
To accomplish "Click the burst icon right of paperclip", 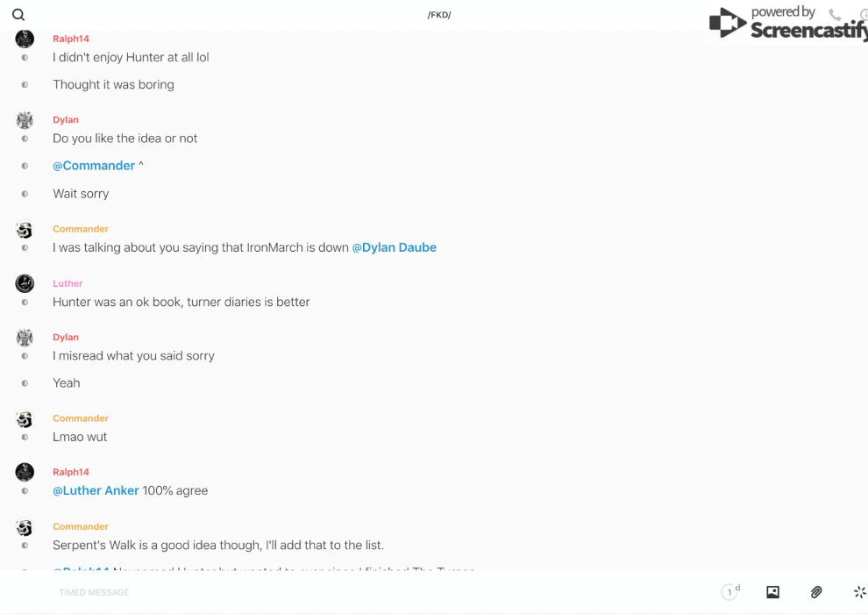I will (x=859, y=592).
